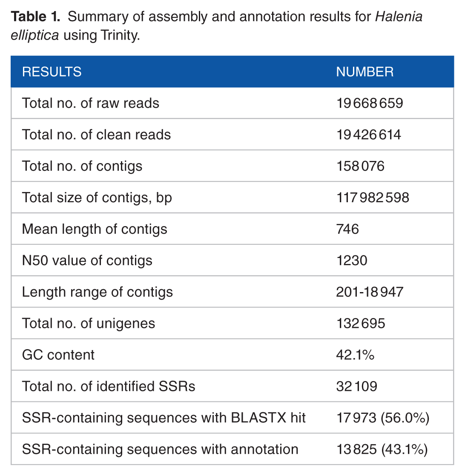This screenshot has height=476, width=465.
Task: Select the contigs count 158076
Action: [x=360, y=166]
